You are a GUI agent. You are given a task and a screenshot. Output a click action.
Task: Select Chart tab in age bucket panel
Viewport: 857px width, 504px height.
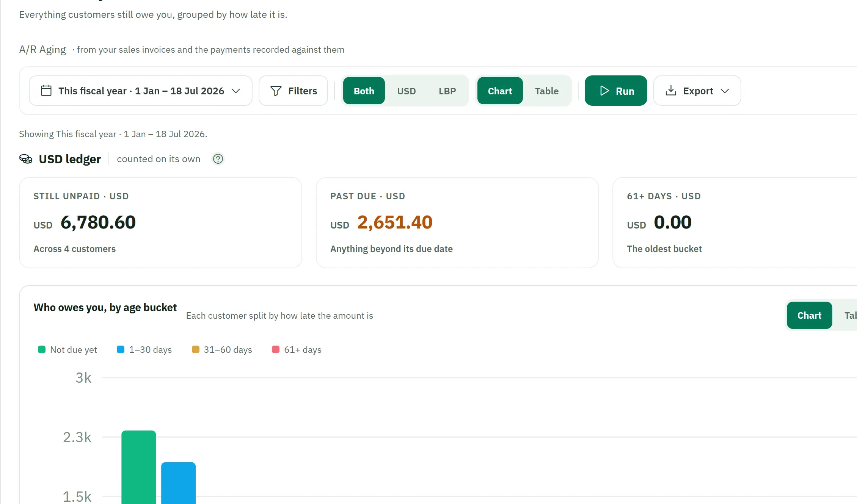[x=809, y=315]
